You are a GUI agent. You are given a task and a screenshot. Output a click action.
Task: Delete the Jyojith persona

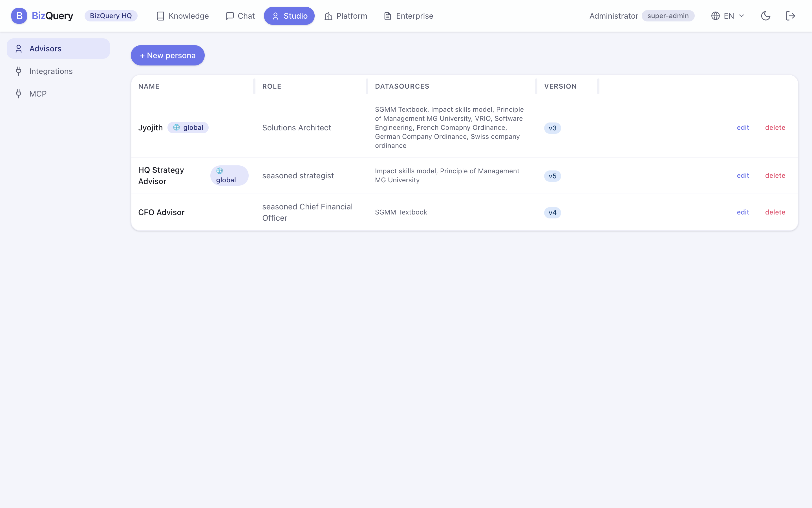tap(775, 127)
